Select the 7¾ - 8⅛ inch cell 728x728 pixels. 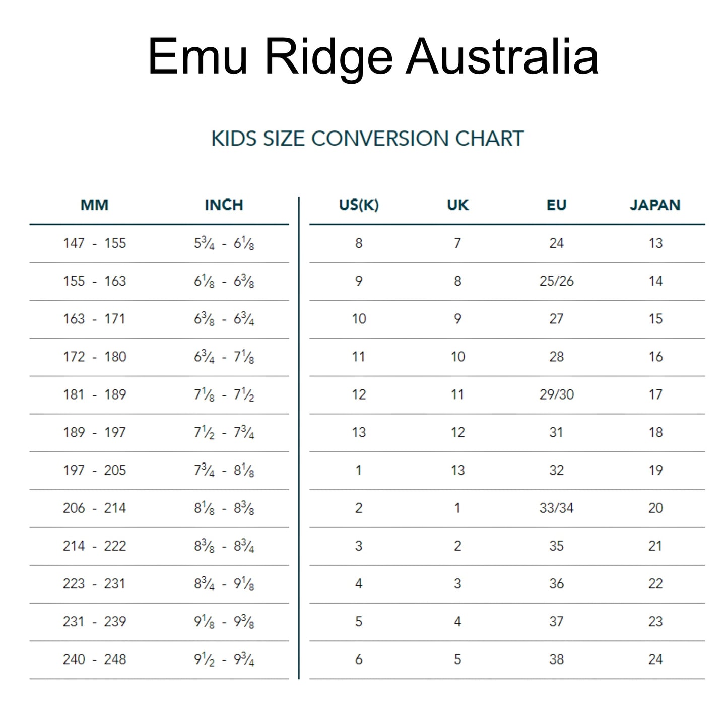tap(224, 470)
